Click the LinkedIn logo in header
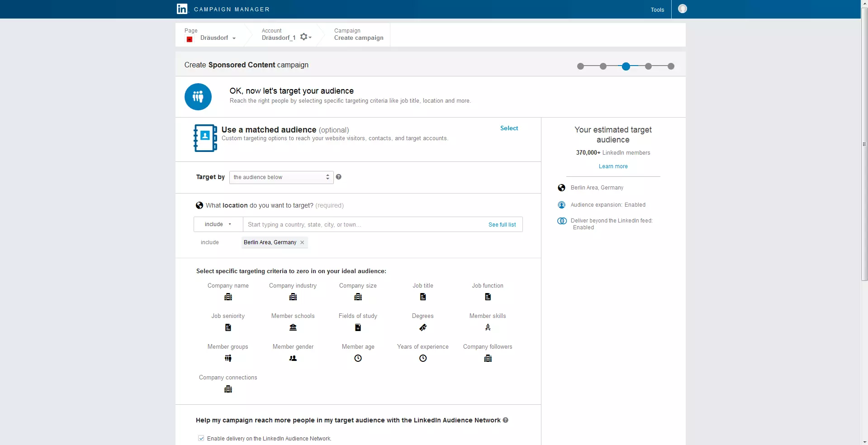The height and width of the screenshot is (445, 868). tap(182, 9)
